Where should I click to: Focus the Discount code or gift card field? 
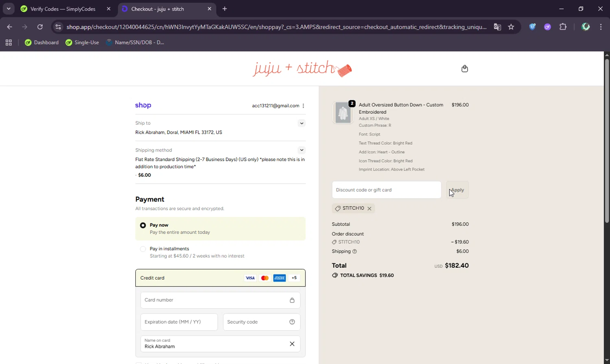point(386,190)
